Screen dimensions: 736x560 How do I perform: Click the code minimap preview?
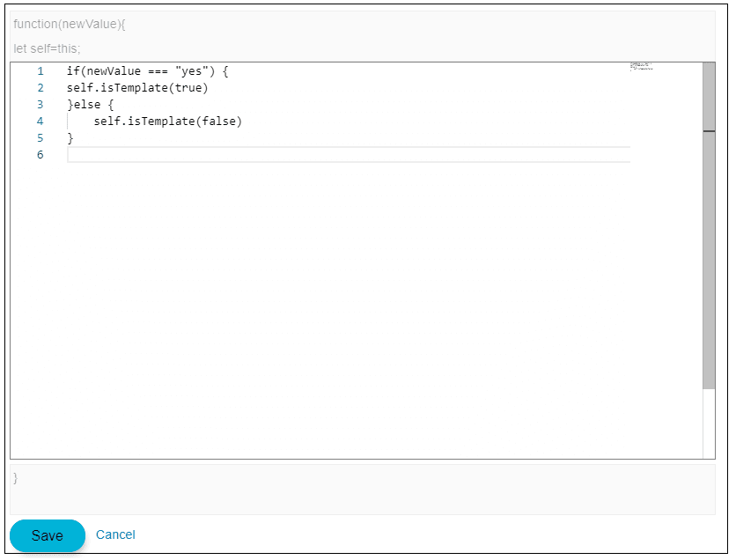[640, 67]
